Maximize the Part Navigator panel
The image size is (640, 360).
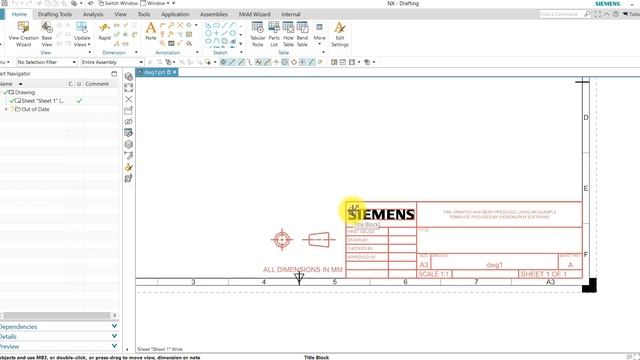(114, 74)
